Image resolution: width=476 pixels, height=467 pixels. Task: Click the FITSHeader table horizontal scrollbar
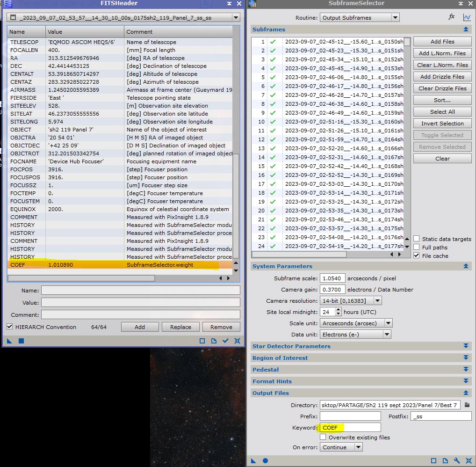pos(81,278)
